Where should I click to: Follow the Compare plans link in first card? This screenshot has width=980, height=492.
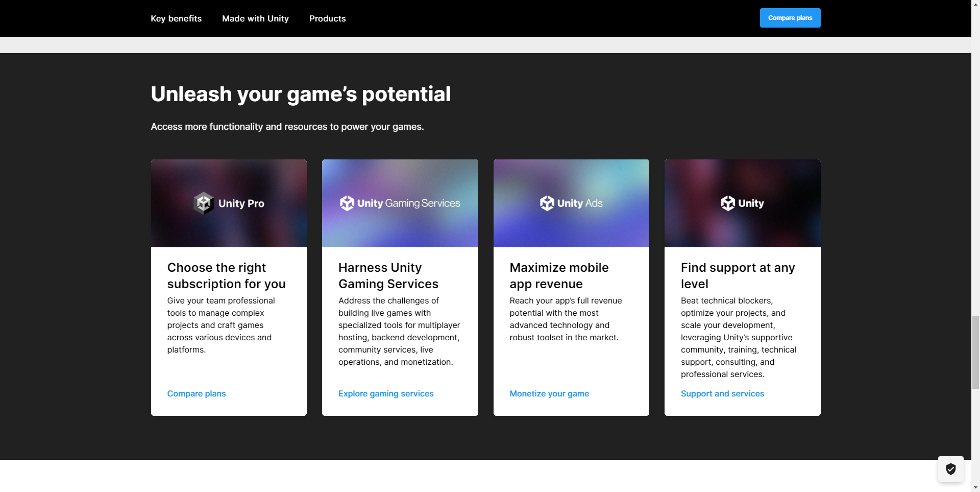(x=197, y=393)
